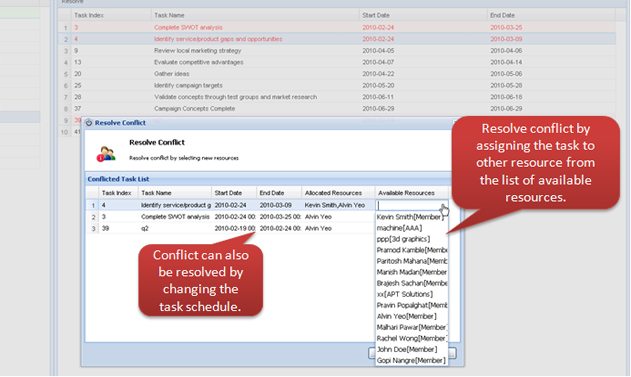
Task: Select 'Gather ideas' task row
Action: tap(337, 74)
